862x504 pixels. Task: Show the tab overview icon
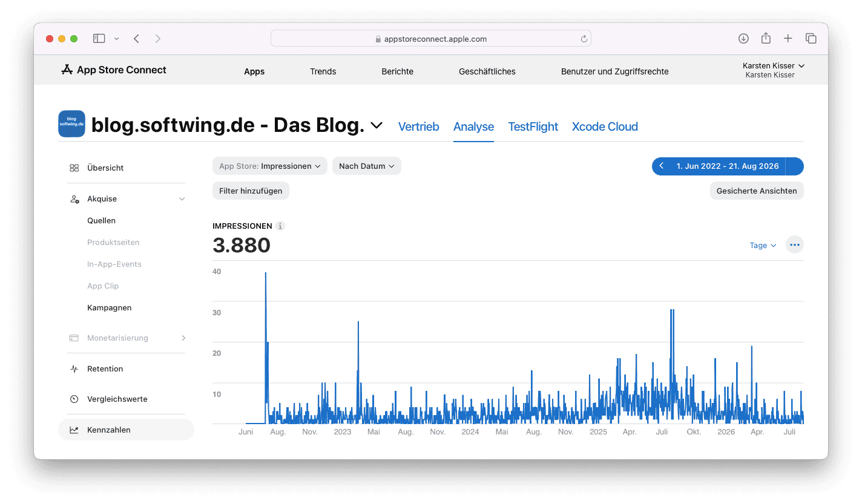pyautogui.click(x=811, y=39)
